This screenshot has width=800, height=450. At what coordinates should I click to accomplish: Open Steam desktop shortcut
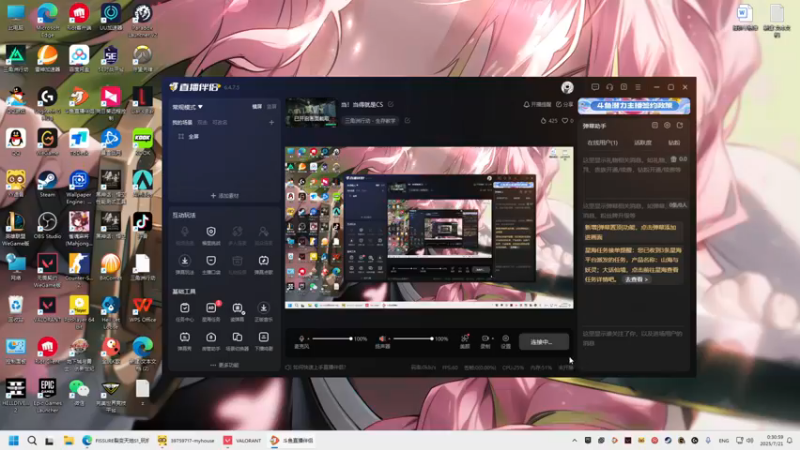[x=47, y=184]
